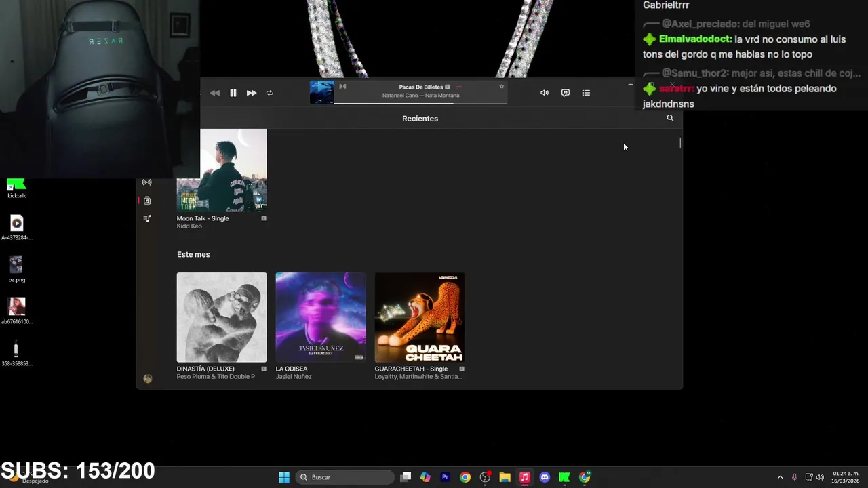
Task: Open the 358-358853 desktop file
Action: click(x=16, y=353)
